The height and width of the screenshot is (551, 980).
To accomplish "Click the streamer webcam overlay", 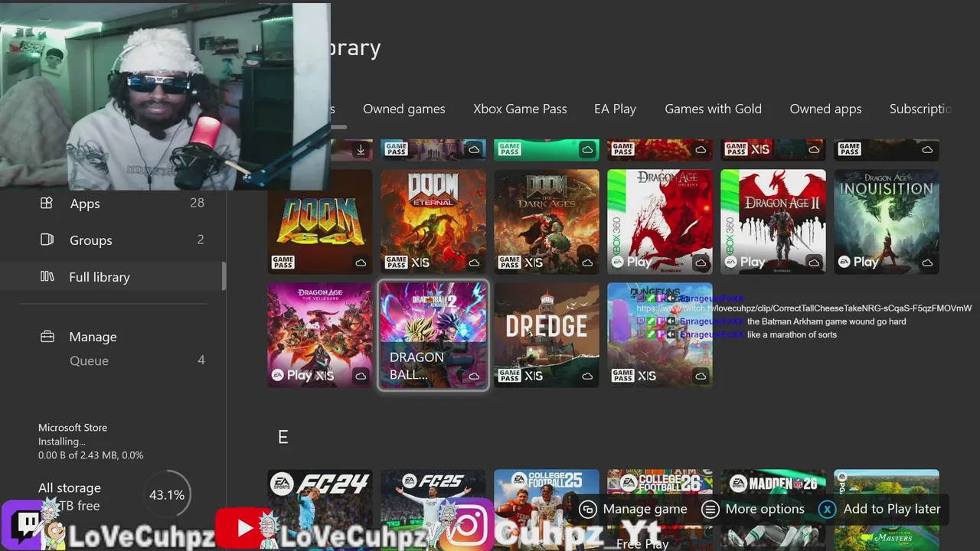I will [165, 96].
